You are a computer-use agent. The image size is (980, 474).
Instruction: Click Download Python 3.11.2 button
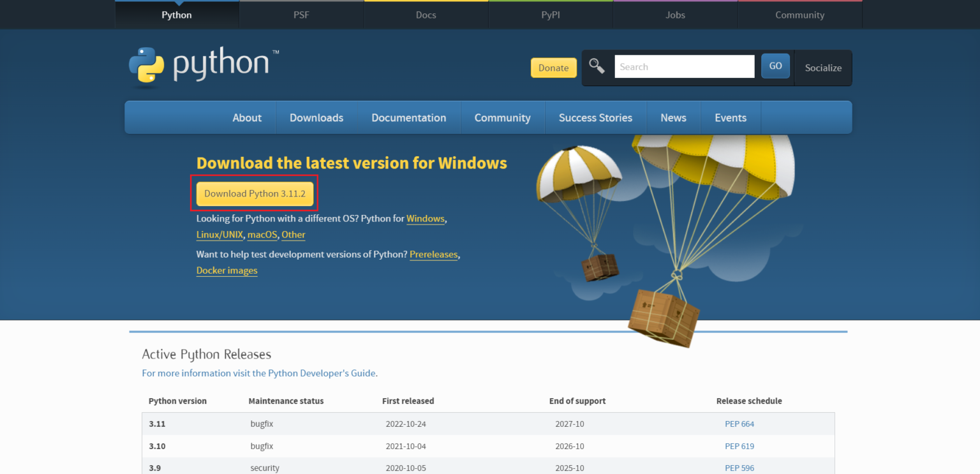(x=254, y=193)
